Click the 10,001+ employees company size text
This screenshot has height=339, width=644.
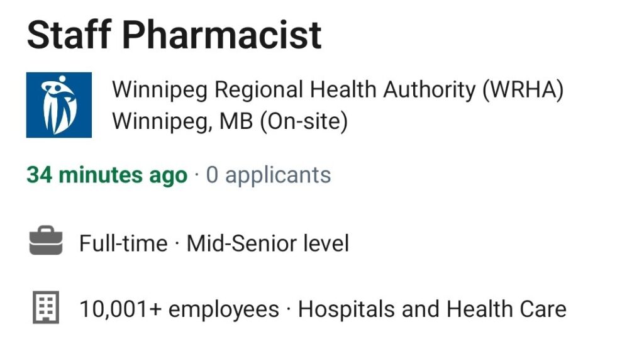(x=179, y=309)
